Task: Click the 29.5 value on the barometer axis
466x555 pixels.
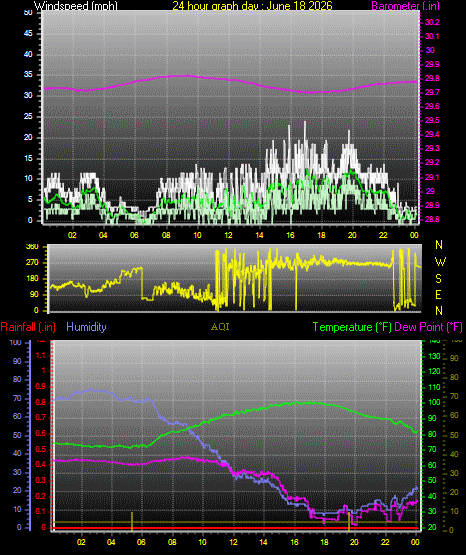Action: 432,120
